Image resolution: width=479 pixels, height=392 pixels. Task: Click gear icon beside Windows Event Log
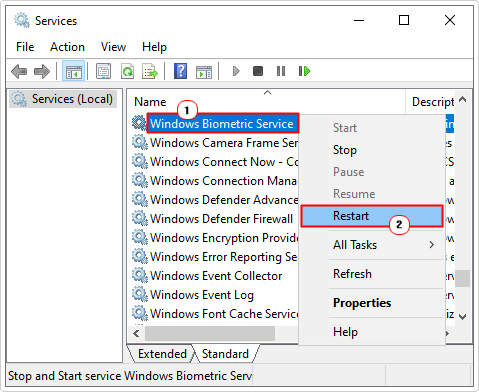(140, 295)
